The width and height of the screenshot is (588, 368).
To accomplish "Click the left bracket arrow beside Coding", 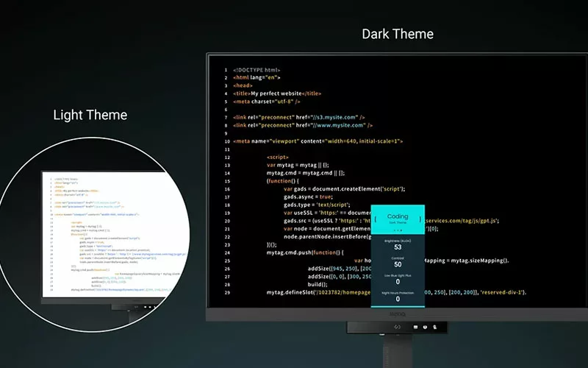I will [x=376, y=219].
